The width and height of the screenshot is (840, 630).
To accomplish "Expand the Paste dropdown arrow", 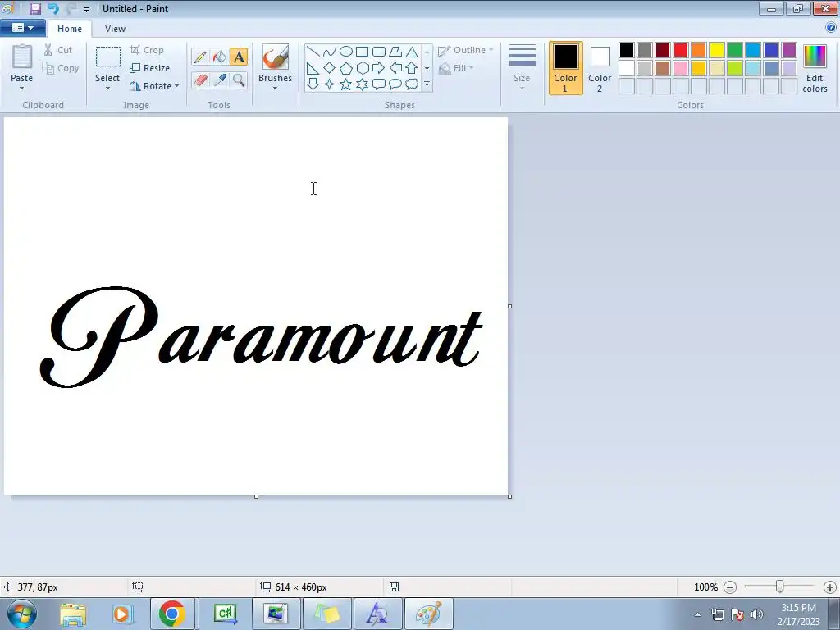I will (x=21, y=89).
